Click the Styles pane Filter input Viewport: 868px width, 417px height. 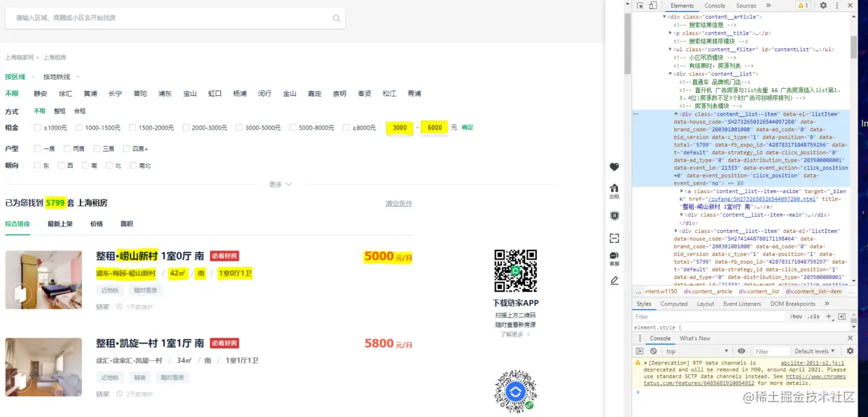[709, 316]
